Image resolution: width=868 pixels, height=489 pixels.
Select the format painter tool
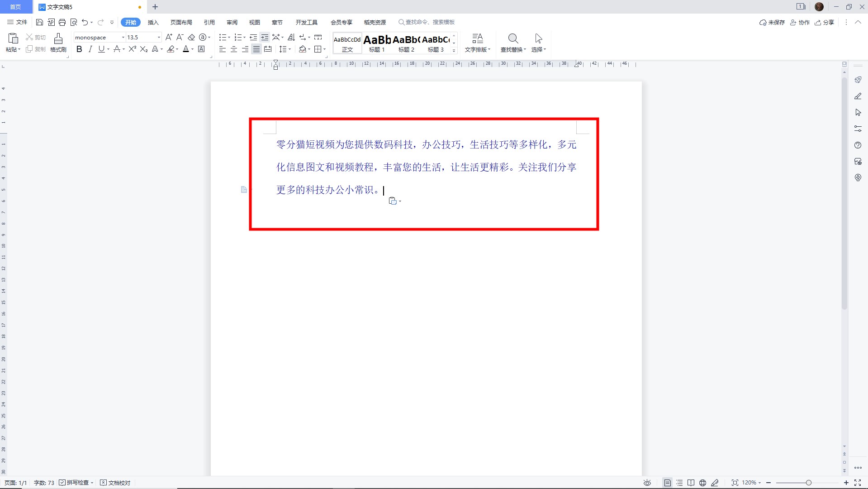[x=57, y=43]
